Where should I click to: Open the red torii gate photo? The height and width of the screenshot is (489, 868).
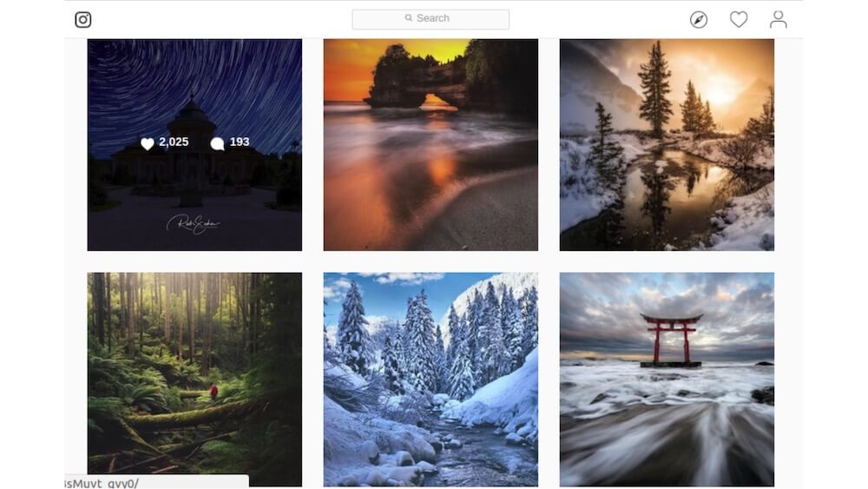pyautogui.click(x=667, y=380)
